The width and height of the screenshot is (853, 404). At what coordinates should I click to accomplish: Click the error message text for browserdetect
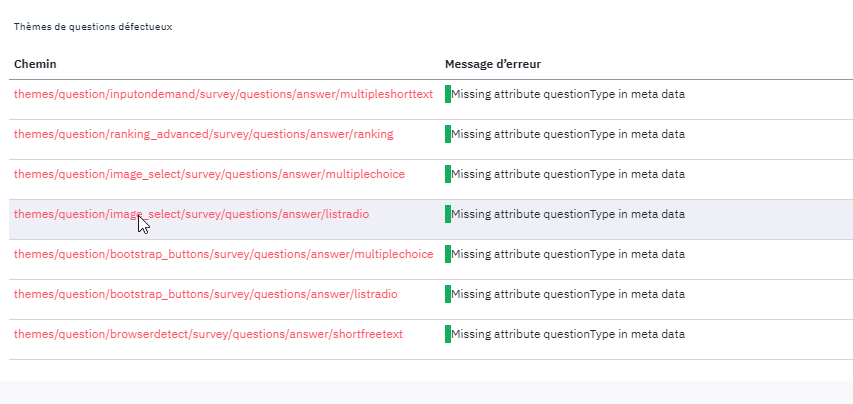coord(568,334)
